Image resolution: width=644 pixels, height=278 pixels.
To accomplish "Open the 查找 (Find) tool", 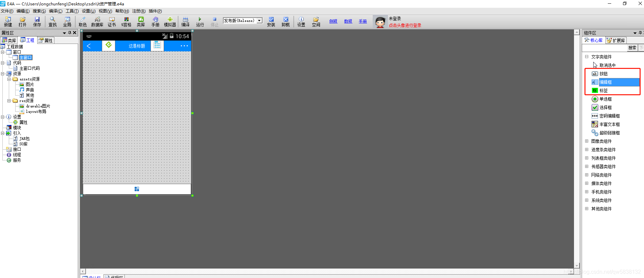I will (x=52, y=22).
